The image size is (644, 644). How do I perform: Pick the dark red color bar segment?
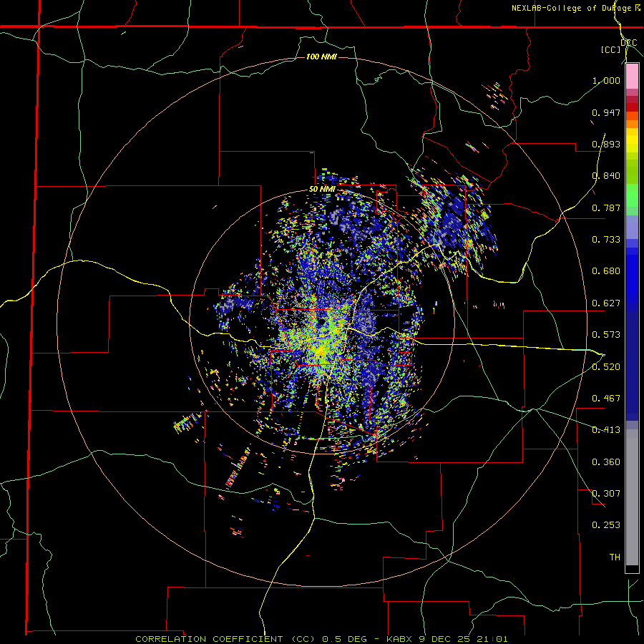pos(632,107)
